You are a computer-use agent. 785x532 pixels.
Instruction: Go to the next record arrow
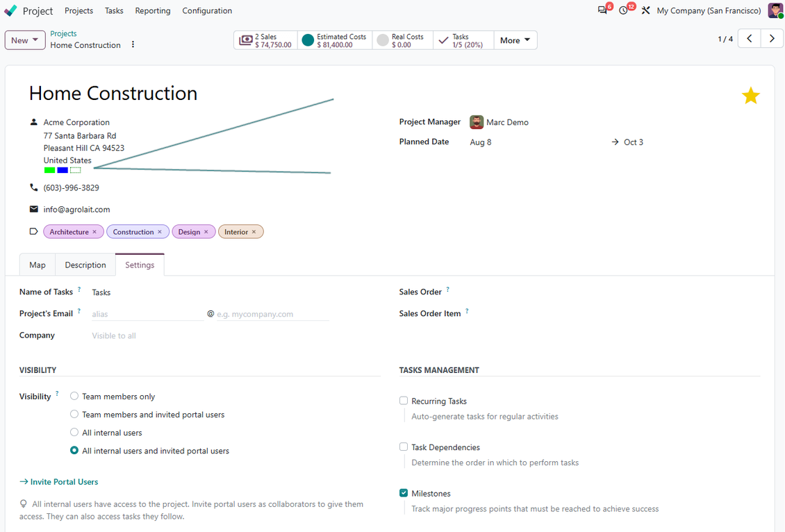click(x=772, y=38)
